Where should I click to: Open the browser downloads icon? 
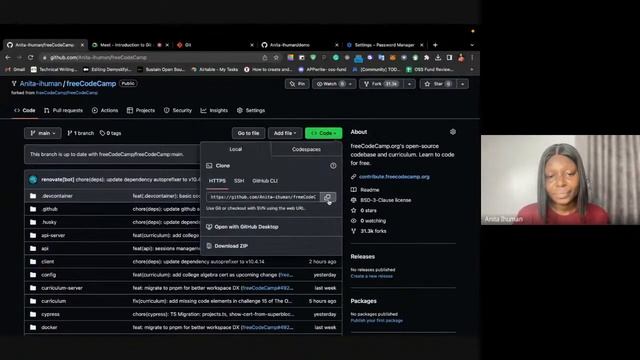[x=438, y=58]
